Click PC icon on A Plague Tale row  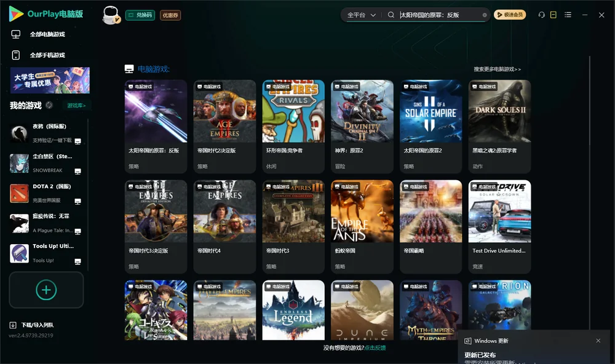tap(77, 231)
